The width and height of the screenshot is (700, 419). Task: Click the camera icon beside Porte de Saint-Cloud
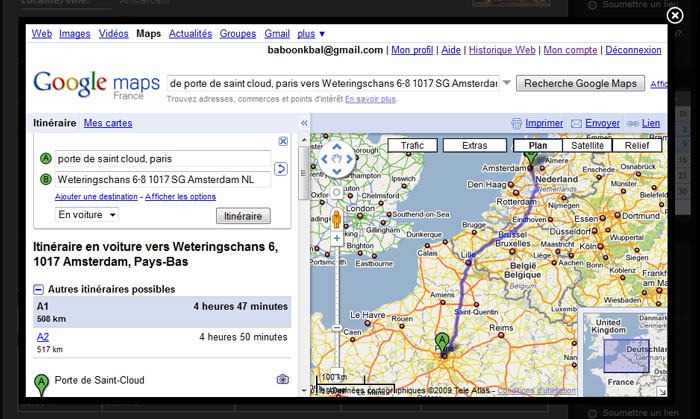click(x=283, y=379)
